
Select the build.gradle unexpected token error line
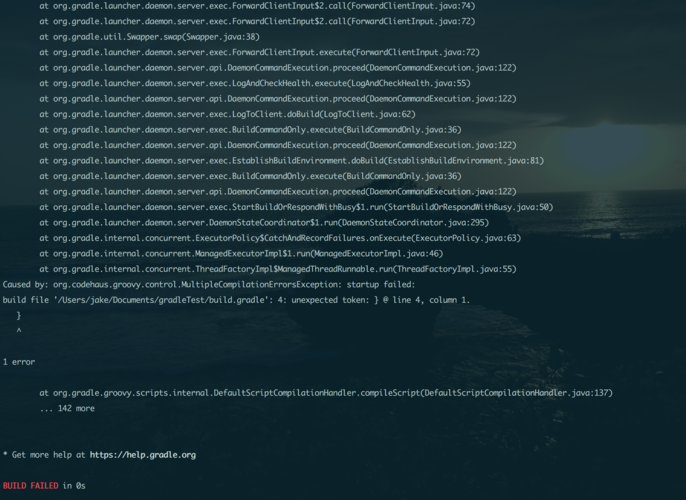point(236,300)
